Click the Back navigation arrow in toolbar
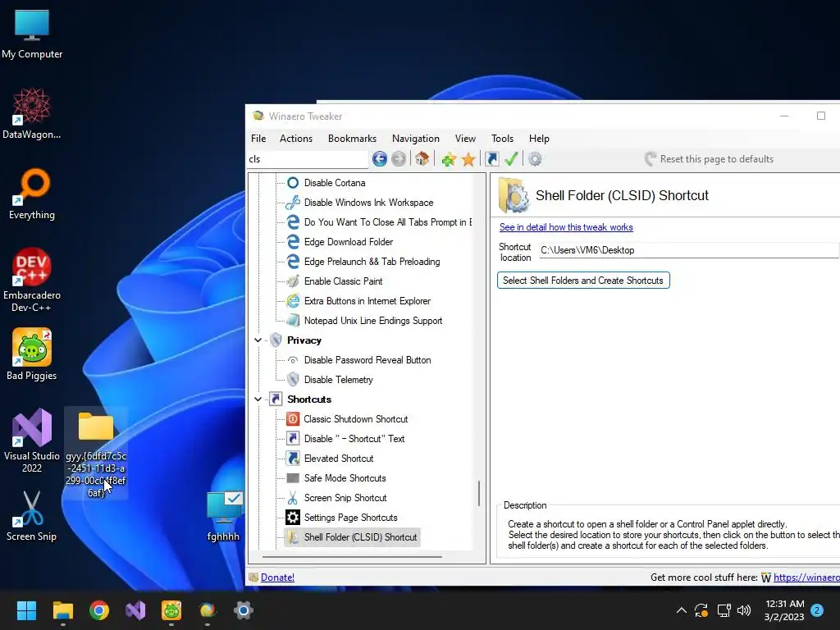 click(379, 159)
